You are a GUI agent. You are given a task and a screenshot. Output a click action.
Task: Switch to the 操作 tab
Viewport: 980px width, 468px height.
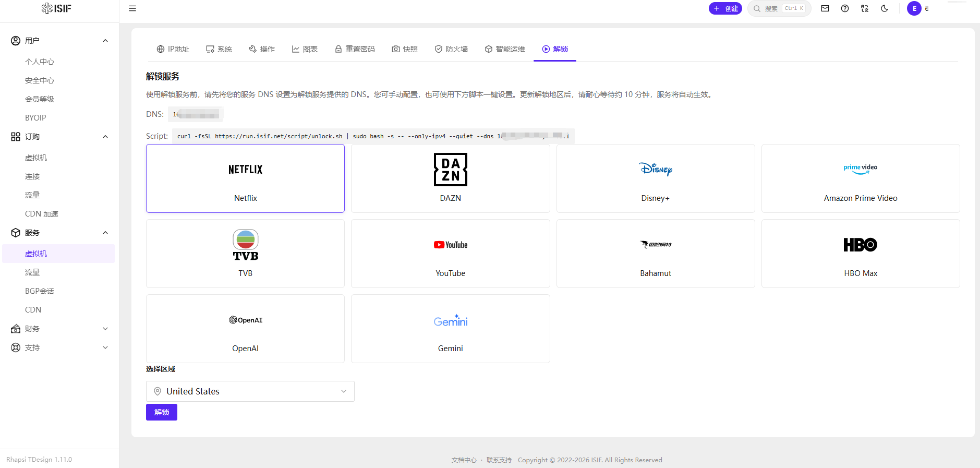[x=262, y=49]
